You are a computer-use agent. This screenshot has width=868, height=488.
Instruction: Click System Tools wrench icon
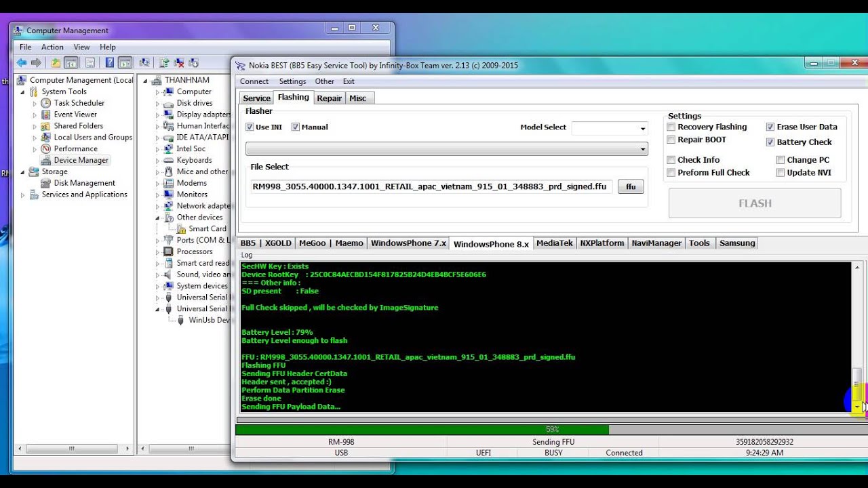point(34,91)
